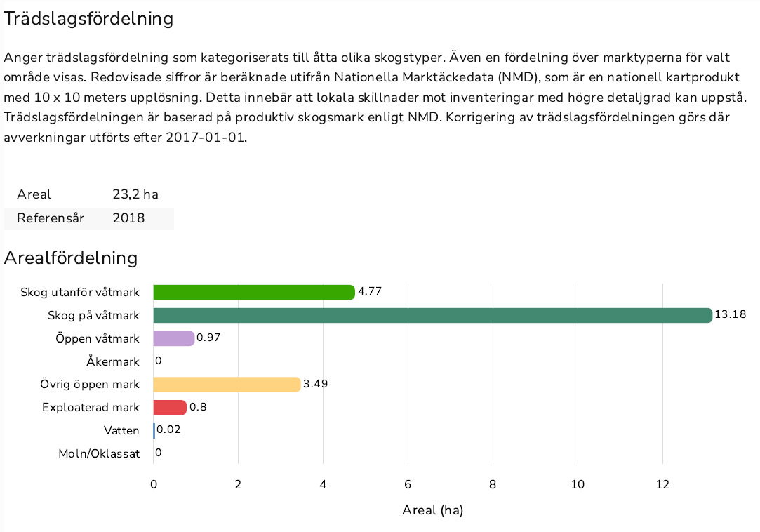
Task: Click the Moln/Oklassat category label
Action: point(99,454)
